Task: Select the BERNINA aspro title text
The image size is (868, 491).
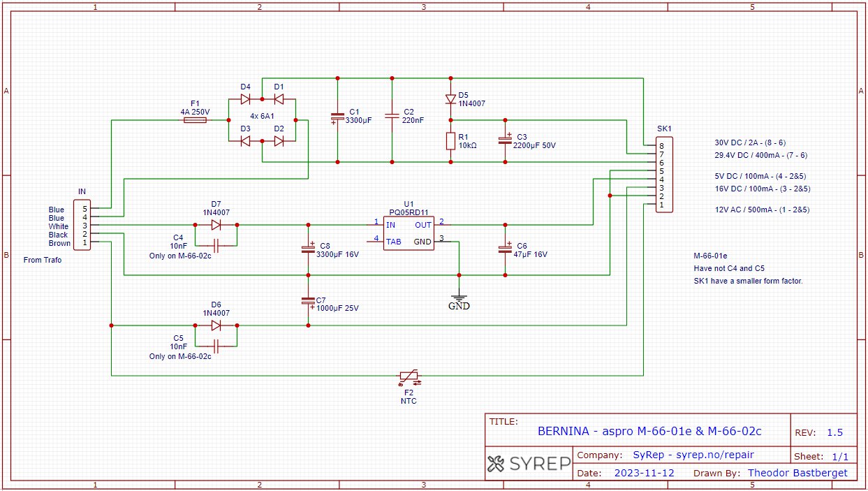Action: point(649,432)
